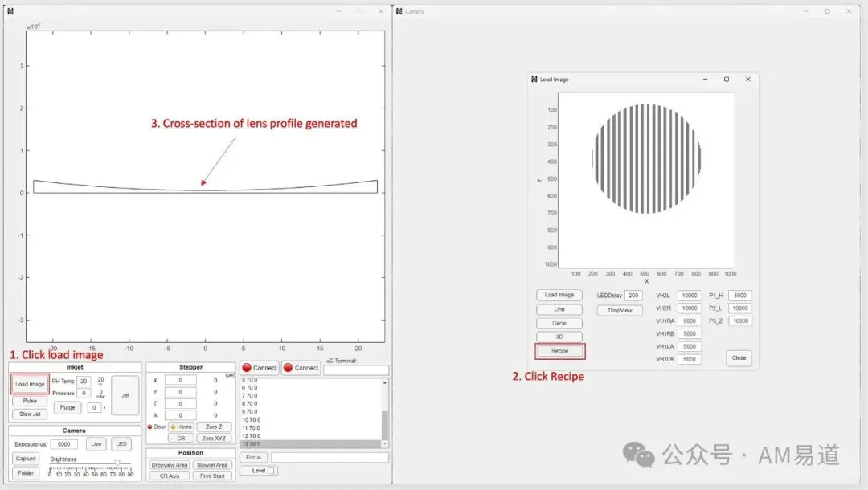Tick the Level checkbox
868x490 pixels.
(272, 471)
